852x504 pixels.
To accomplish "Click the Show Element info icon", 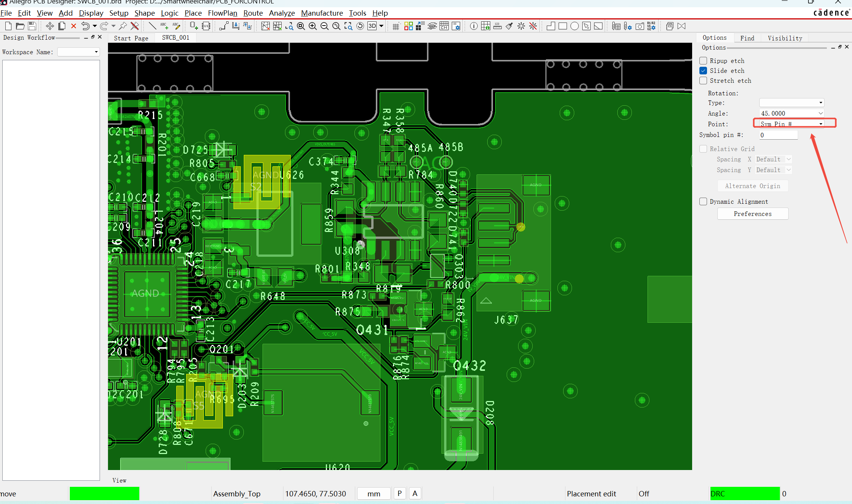I will pos(474,26).
